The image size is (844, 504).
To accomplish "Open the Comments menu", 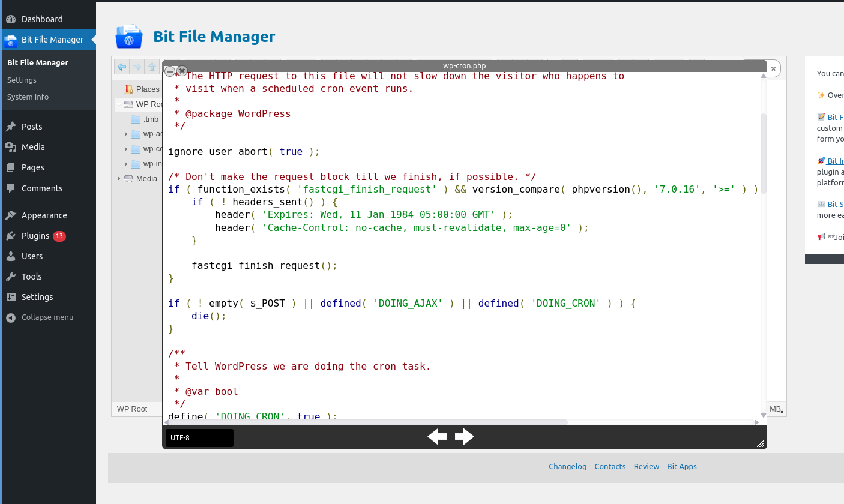I will click(48, 188).
